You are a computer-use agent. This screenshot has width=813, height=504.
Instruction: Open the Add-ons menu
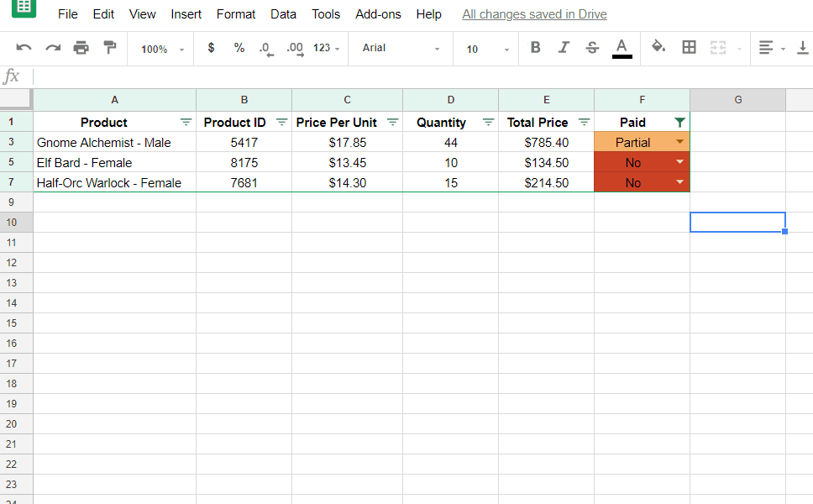pyautogui.click(x=378, y=14)
